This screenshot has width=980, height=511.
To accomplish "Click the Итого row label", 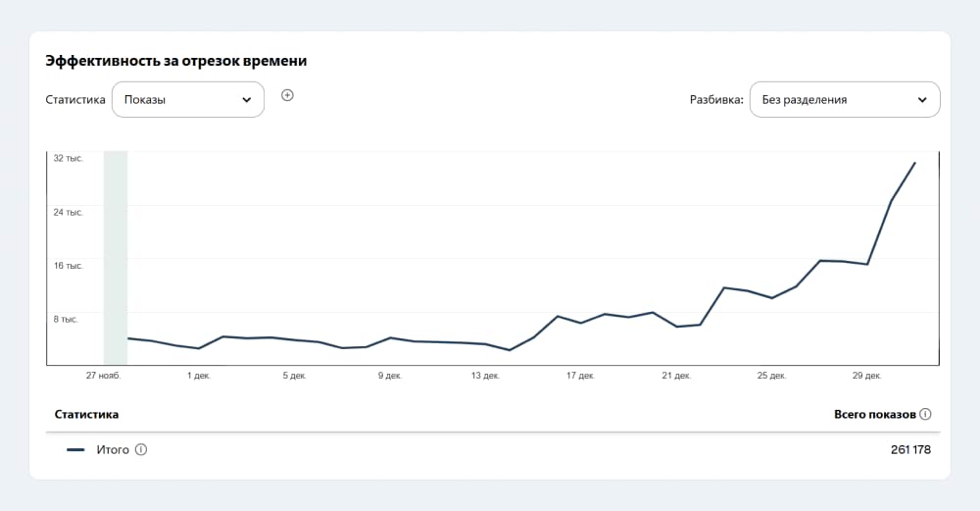I will [x=113, y=450].
